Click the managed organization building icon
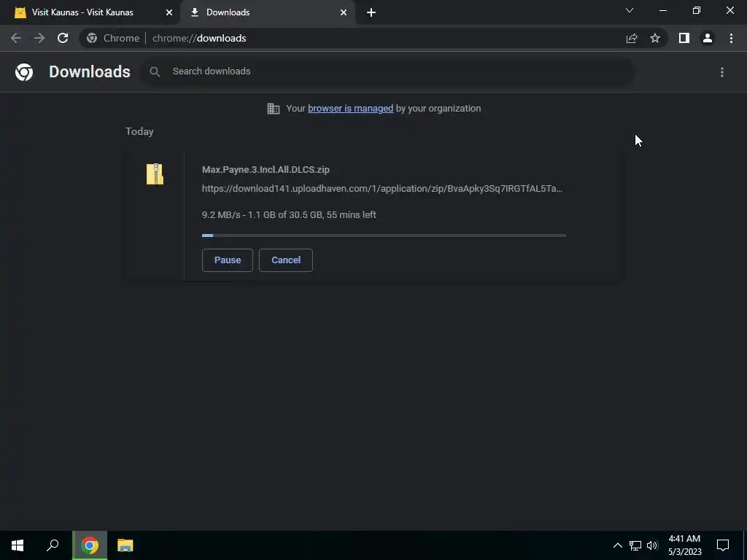This screenshot has width=747, height=560. coord(274,109)
